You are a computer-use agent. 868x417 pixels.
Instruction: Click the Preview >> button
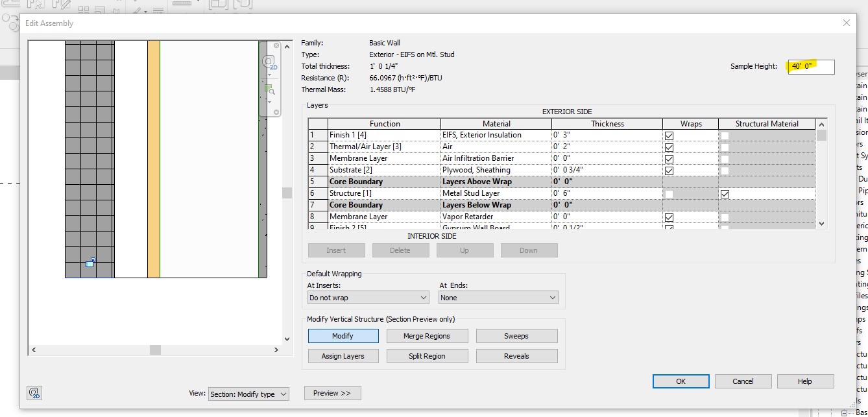click(332, 393)
